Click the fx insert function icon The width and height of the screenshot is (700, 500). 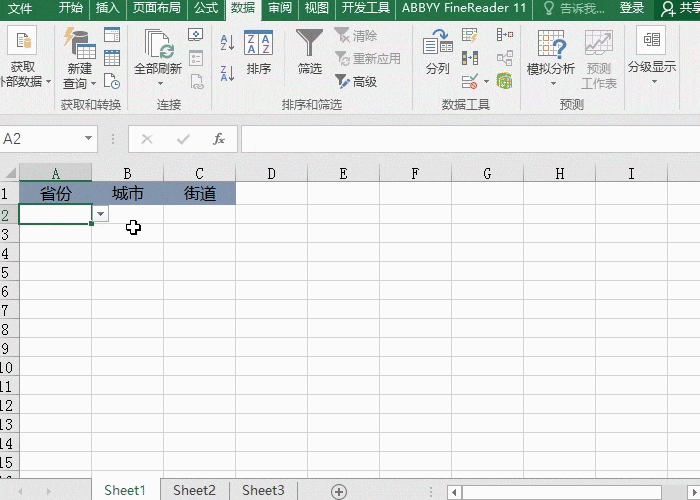pos(219,139)
